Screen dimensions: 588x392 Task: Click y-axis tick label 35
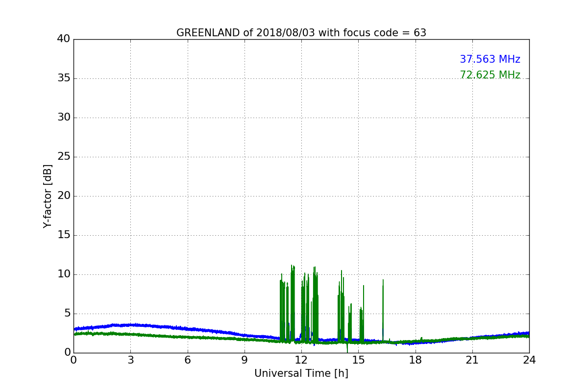click(64, 78)
